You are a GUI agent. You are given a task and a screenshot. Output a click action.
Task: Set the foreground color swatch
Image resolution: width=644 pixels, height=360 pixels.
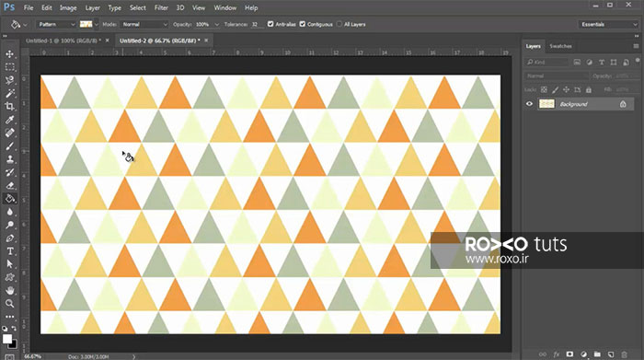tap(7, 339)
